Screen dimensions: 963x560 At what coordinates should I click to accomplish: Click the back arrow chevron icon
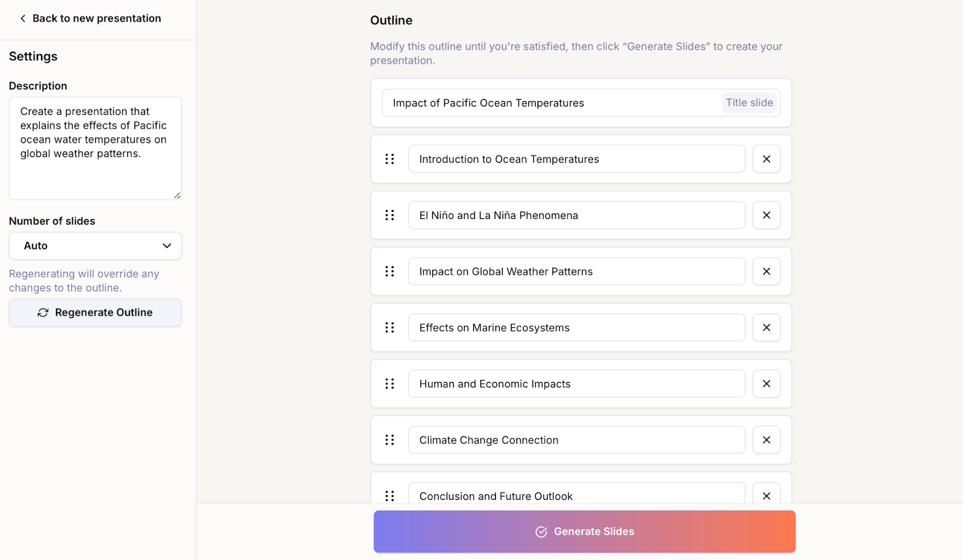(23, 19)
